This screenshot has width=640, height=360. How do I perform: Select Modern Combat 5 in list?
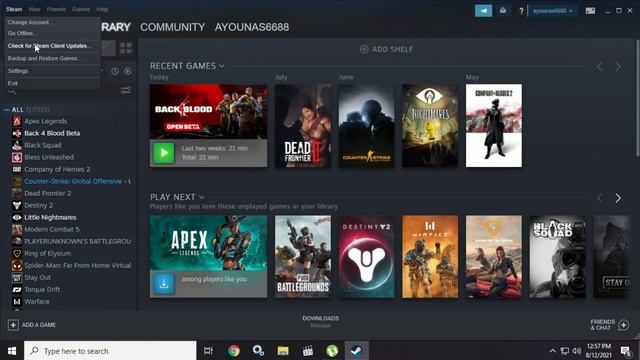coord(52,229)
